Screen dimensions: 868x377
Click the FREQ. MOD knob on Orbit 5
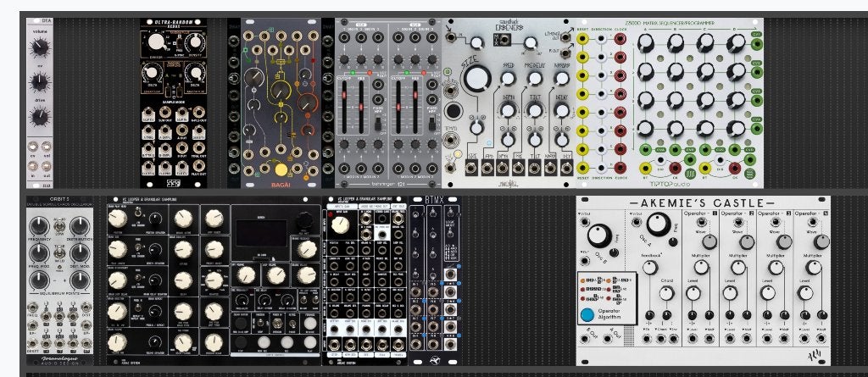(39, 252)
